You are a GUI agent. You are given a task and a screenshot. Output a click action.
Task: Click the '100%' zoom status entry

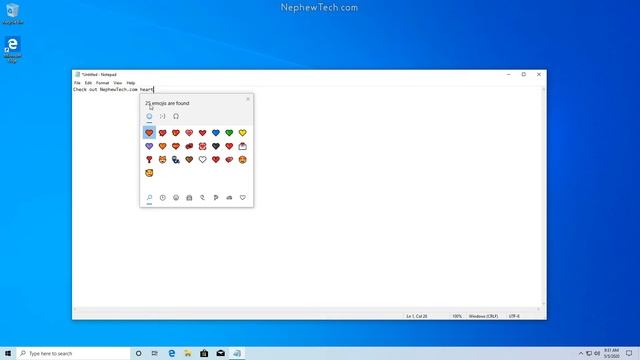point(457,316)
